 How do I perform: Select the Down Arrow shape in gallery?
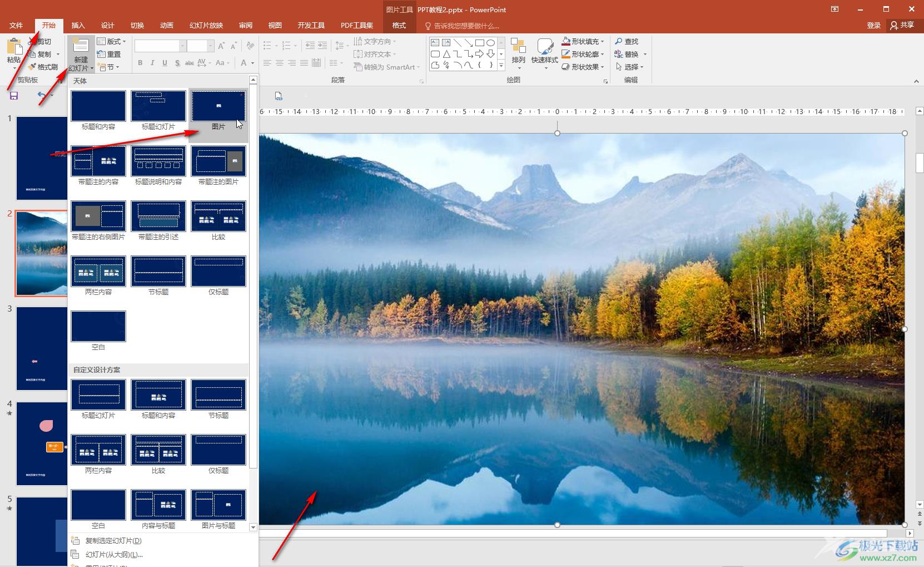coord(490,54)
